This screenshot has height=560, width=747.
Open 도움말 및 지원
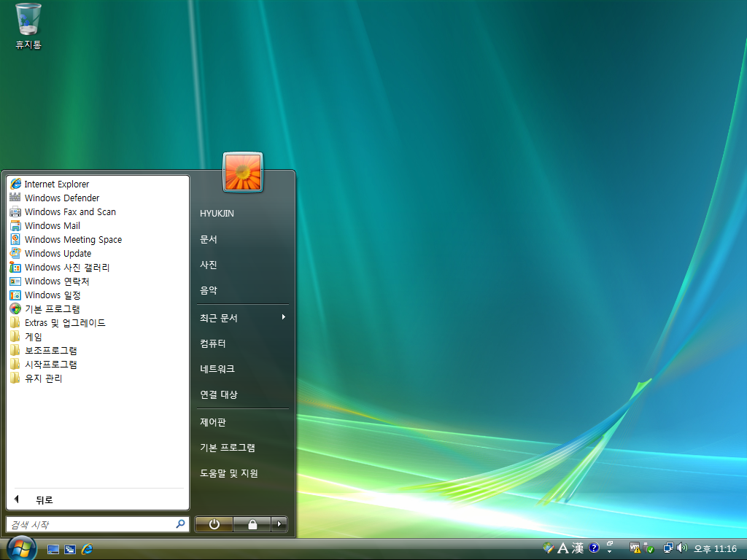click(x=242, y=472)
